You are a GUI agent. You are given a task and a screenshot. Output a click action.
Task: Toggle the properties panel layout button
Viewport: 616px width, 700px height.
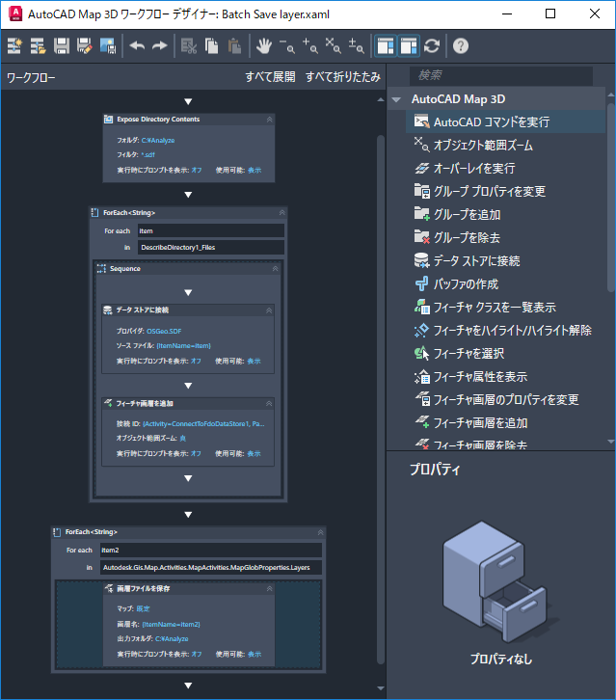click(409, 46)
